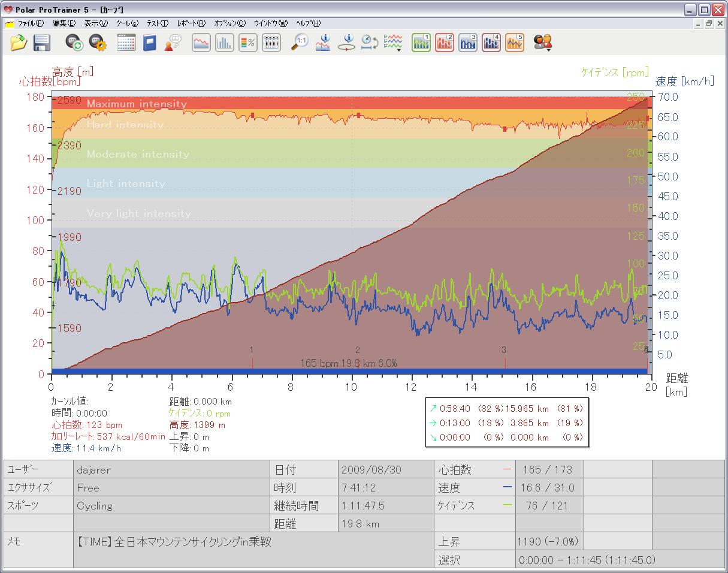
Task: Open file using the folder icon
Action: tap(19, 43)
